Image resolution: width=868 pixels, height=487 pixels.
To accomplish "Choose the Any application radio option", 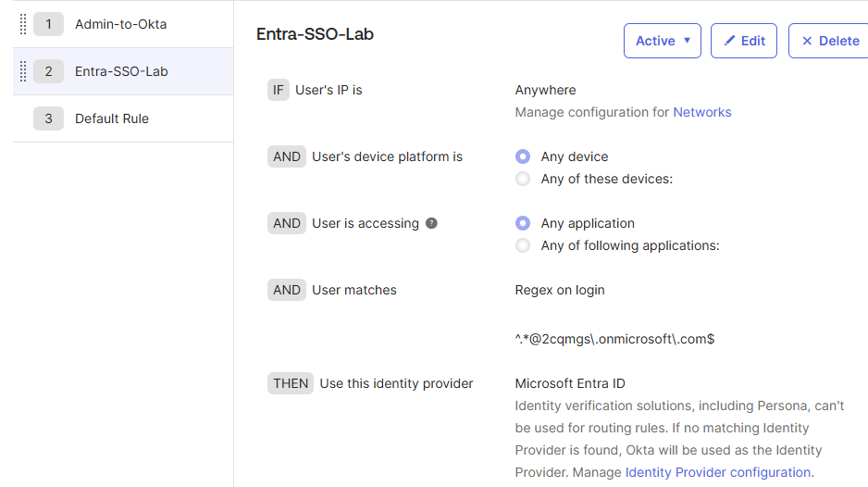I will [523, 223].
